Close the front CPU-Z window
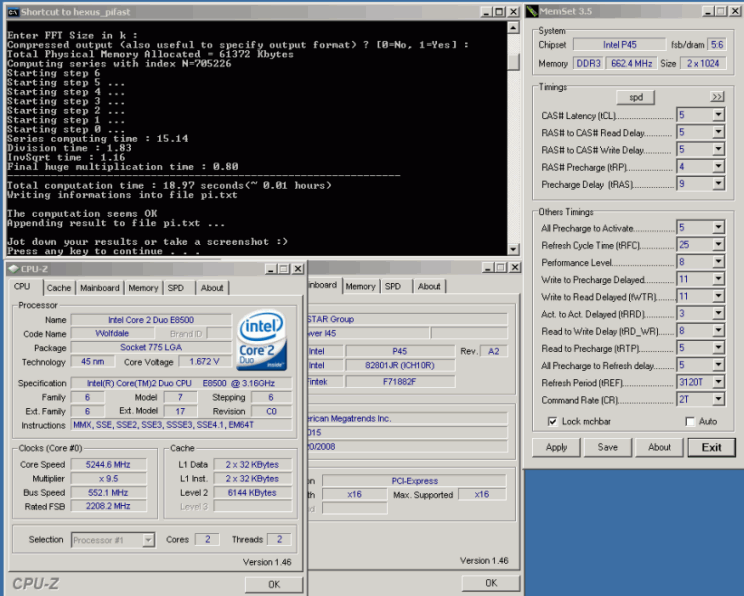This screenshot has width=744, height=596. tap(298, 269)
